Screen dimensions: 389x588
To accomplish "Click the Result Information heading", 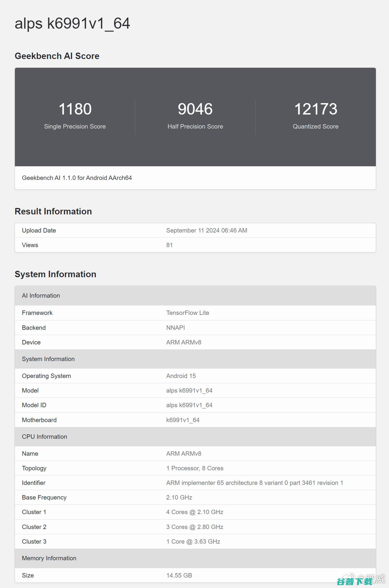I will (53, 211).
